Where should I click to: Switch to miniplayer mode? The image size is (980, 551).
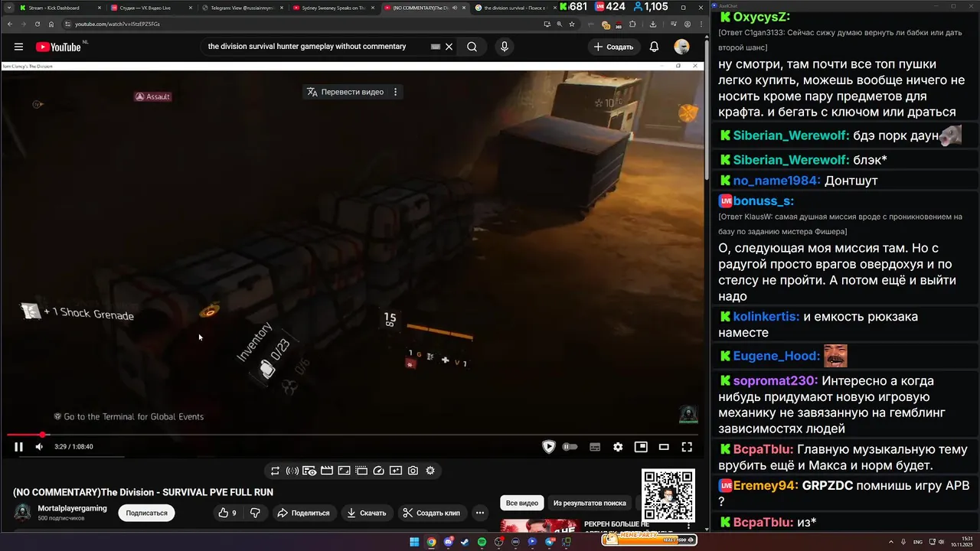[x=641, y=447]
